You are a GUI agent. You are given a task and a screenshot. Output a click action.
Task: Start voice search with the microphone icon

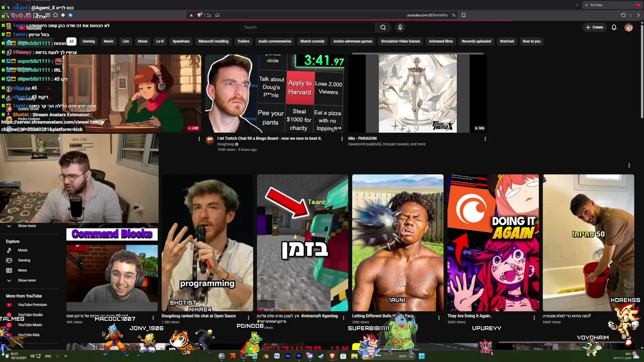[400, 27]
